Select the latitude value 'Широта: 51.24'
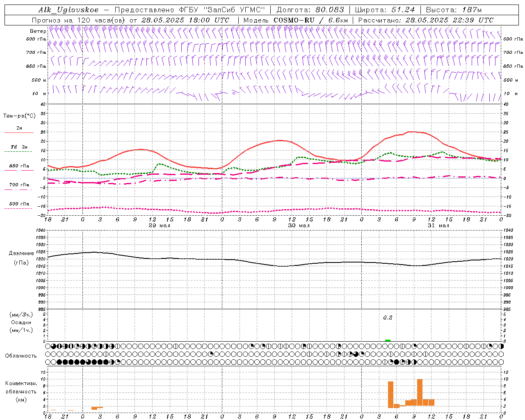525x420 pixels. (x=385, y=10)
